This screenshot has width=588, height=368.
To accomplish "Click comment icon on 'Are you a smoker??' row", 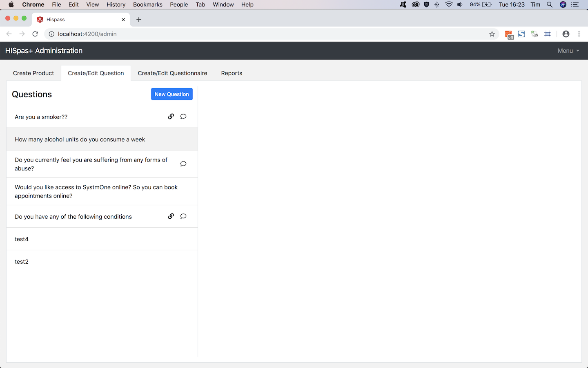I will click(183, 117).
